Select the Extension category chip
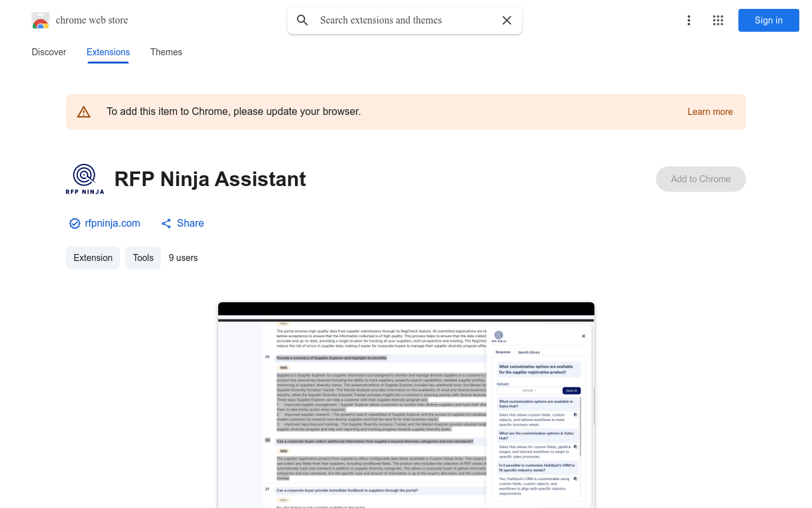The width and height of the screenshot is (812, 508). coord(93,258)
